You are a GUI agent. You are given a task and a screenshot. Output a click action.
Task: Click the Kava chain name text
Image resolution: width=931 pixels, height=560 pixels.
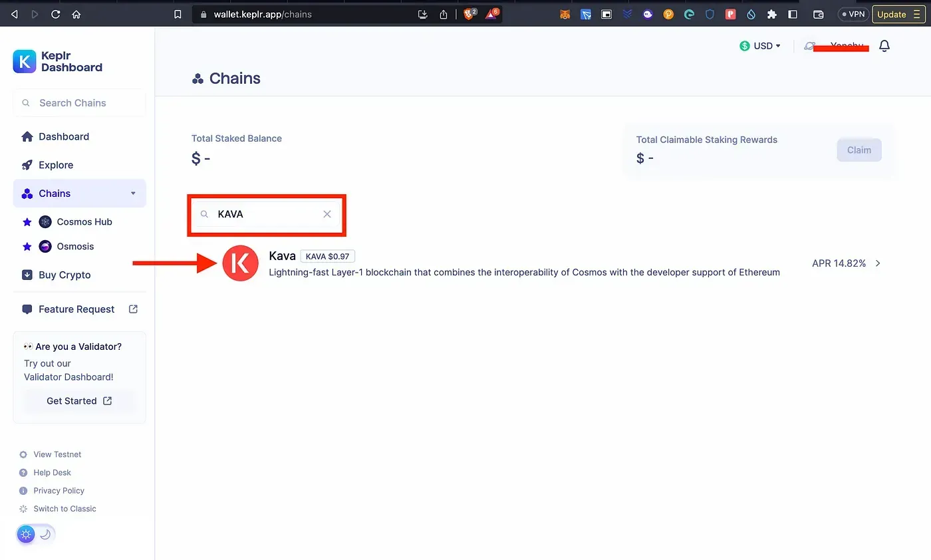click(x=282, y=255)
